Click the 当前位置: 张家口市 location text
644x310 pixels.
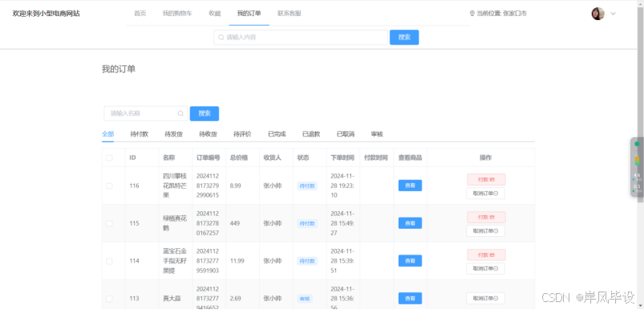501,14
